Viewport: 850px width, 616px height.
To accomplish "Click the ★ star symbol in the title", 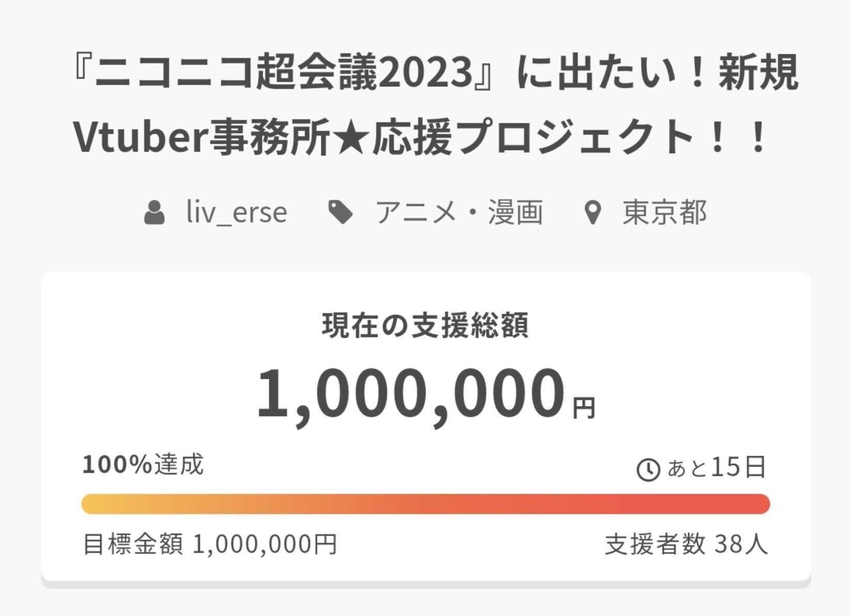I will click(351, 138).
